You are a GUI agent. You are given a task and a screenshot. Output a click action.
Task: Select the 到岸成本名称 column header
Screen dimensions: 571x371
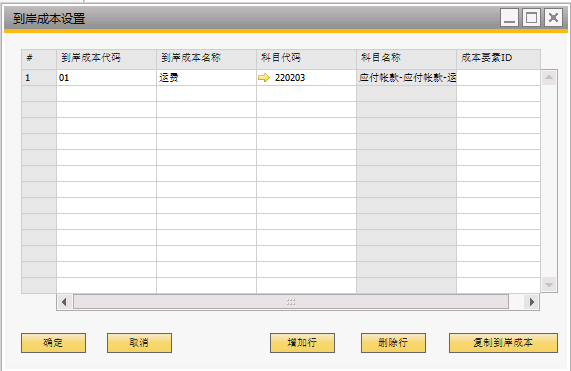pyautogui.click(x=206, y=59)
